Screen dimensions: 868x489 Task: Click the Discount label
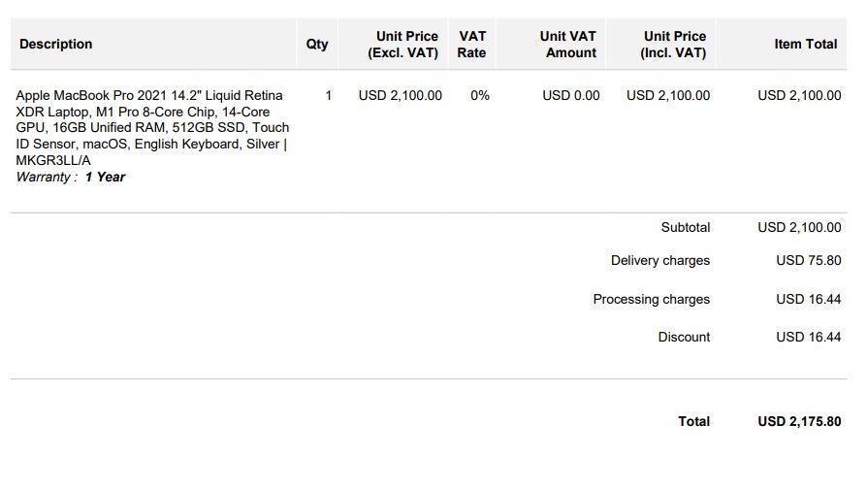[684, 338]
